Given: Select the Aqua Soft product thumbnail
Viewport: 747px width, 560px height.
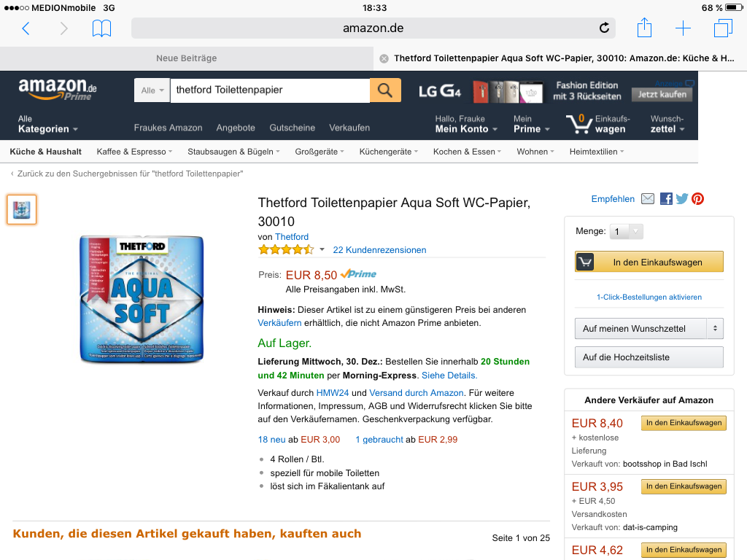Looking at the screenshot, I should click(x=21, y=209).
